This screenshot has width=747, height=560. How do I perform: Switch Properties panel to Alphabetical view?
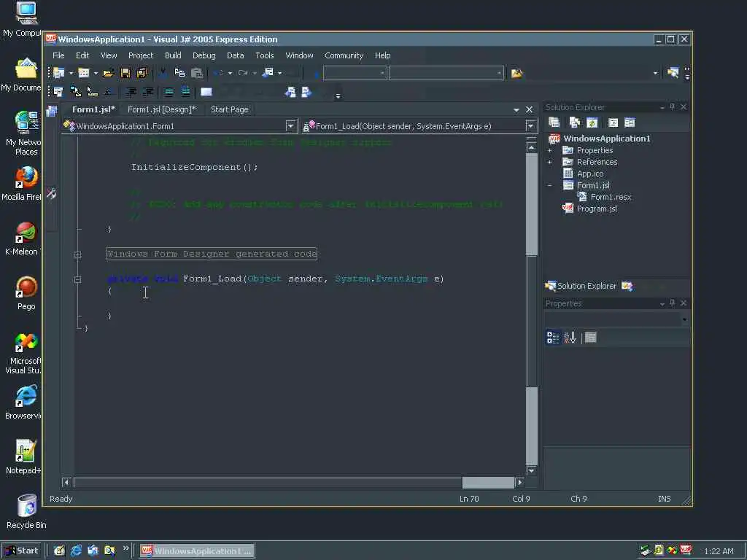tap(570, 338)
